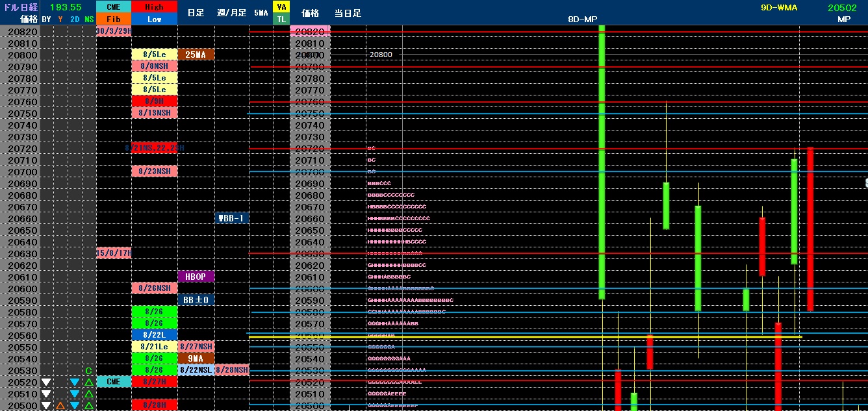Click the 25MA label in row 20800
Viewport: 868px width, 411px height.
(196, 55)
